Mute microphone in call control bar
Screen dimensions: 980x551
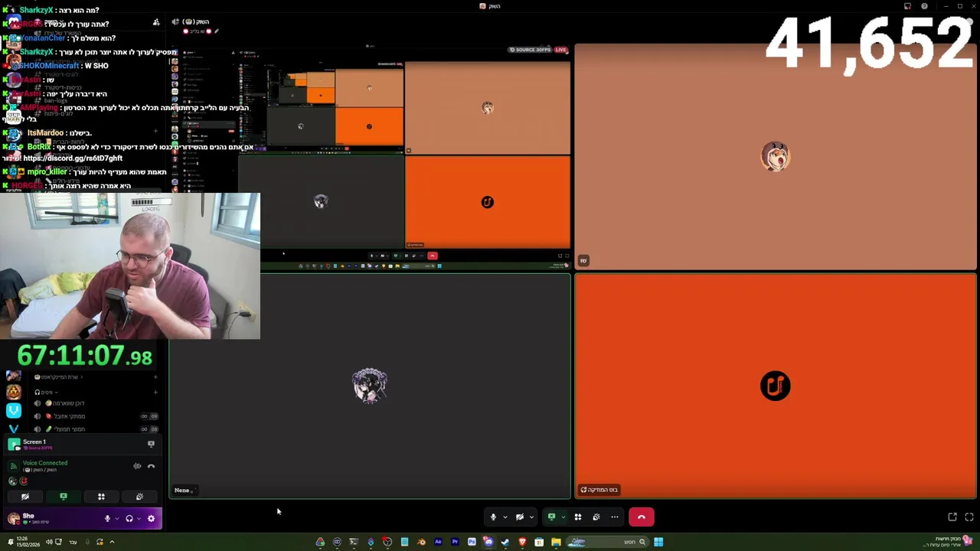[493, 517]
